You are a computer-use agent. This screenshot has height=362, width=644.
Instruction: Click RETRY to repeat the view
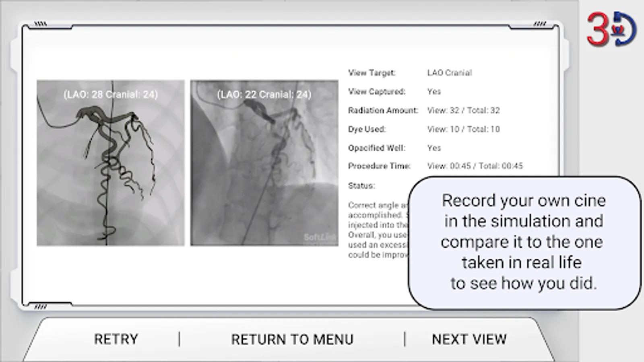(116, 339)
